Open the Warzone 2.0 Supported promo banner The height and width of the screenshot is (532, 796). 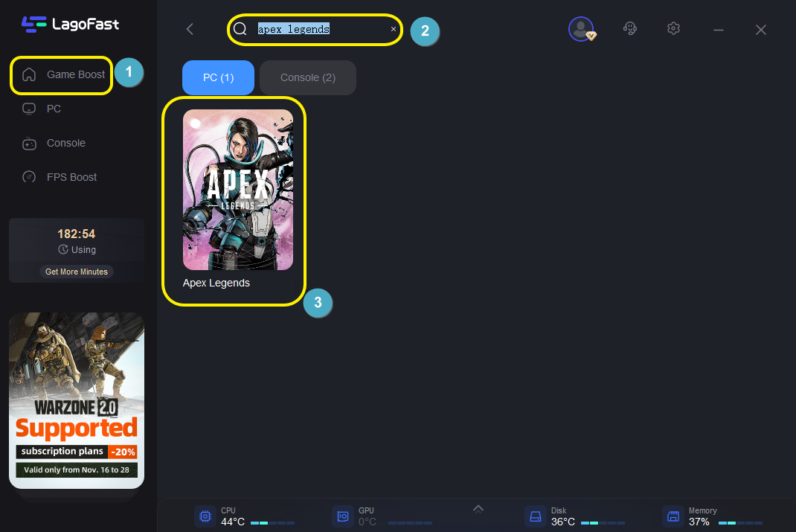pyautogui.click(x=77, y=400)
